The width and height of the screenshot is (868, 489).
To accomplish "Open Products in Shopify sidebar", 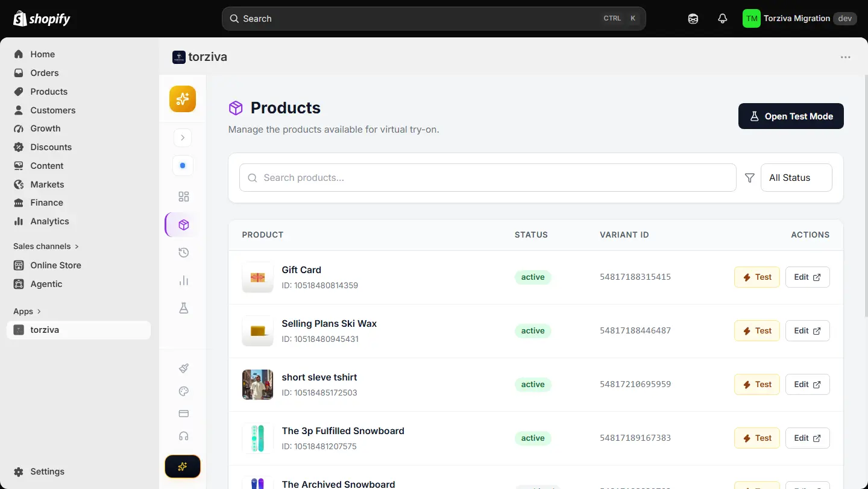I will coord(79,92).
